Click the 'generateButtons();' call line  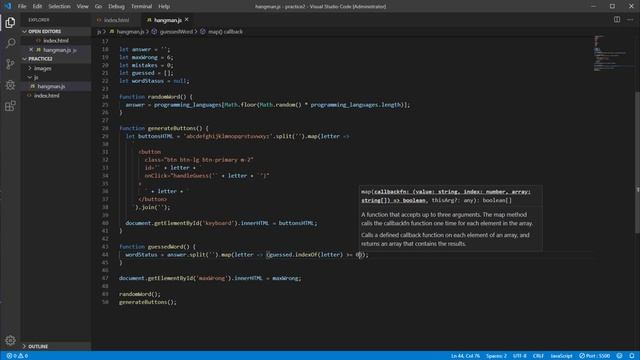click(x=148, y=302)
